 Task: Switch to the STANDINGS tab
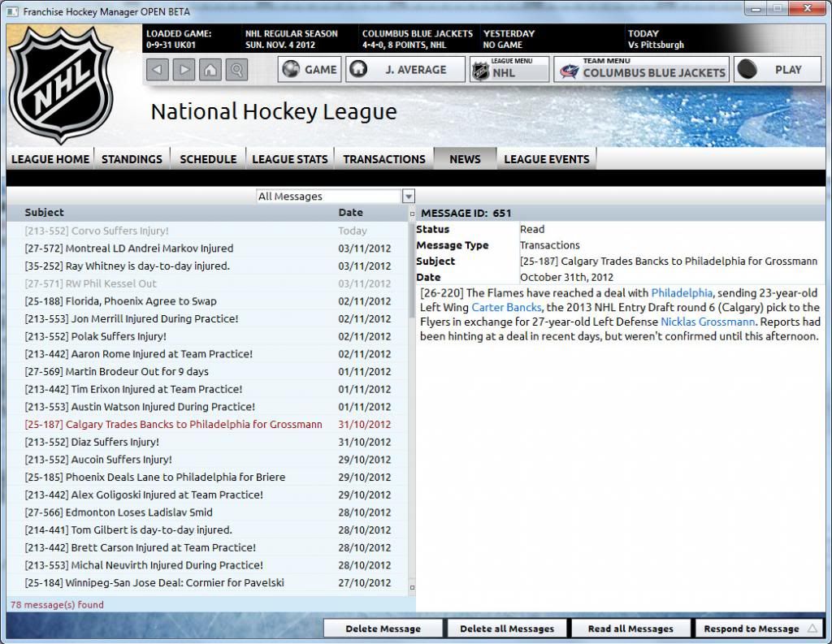point(132,159)
